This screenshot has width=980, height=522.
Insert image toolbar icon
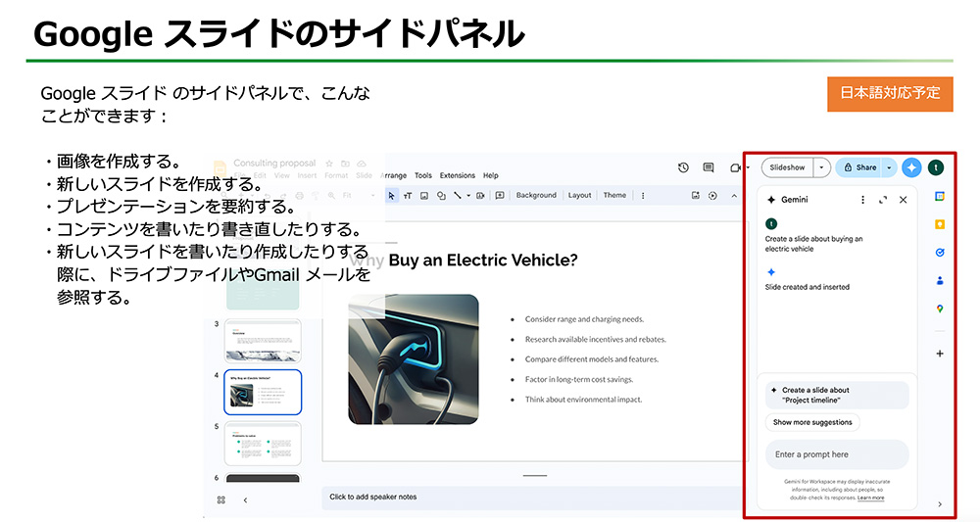point(423,196)
